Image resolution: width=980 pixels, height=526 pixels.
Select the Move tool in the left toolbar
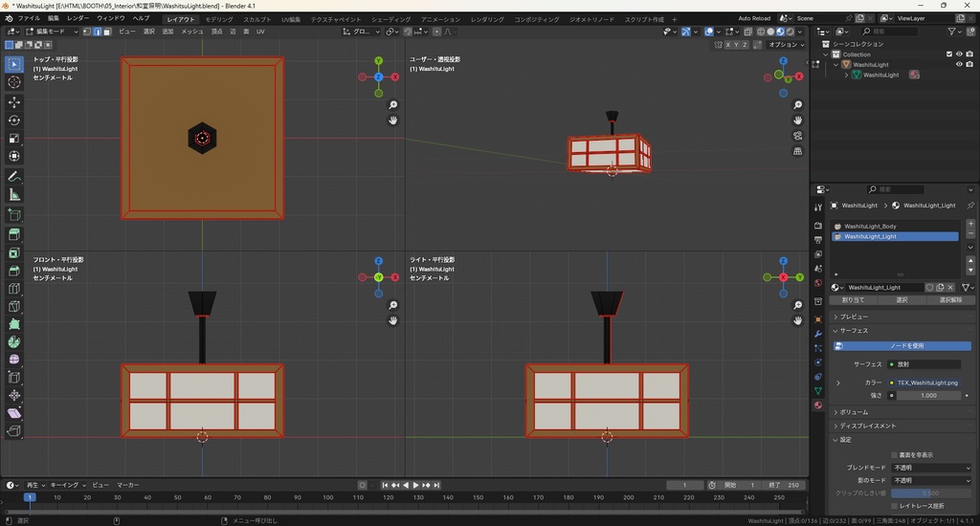[x=14, y=102]
